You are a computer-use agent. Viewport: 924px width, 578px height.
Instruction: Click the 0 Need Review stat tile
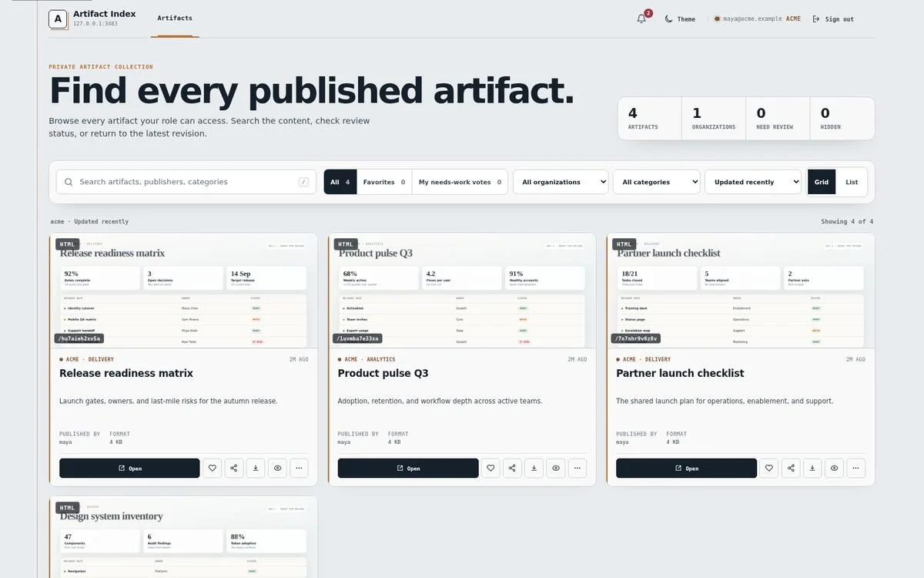coord(778,119)
